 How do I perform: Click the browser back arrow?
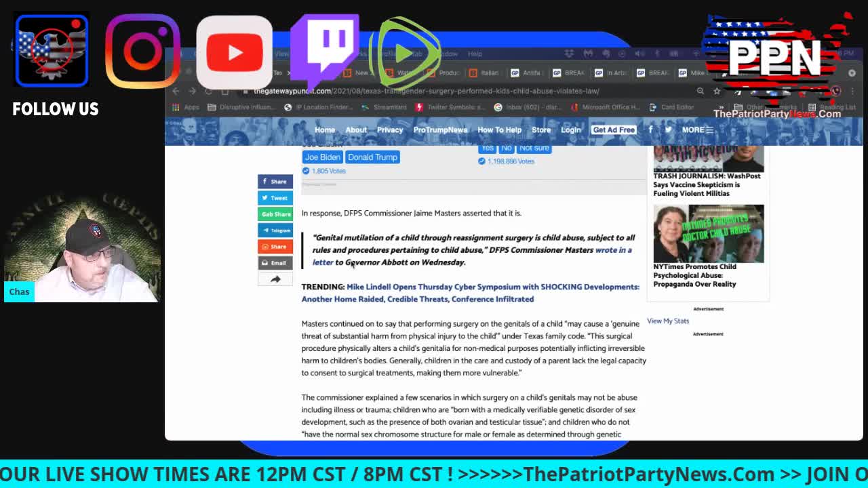pyautogui.click(x=176, y=91)
